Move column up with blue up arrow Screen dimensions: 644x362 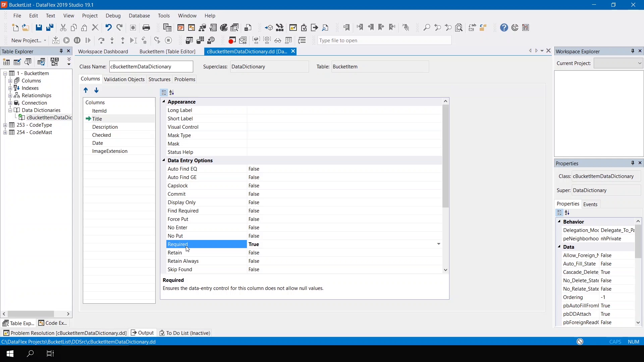[x=86, y=90]
